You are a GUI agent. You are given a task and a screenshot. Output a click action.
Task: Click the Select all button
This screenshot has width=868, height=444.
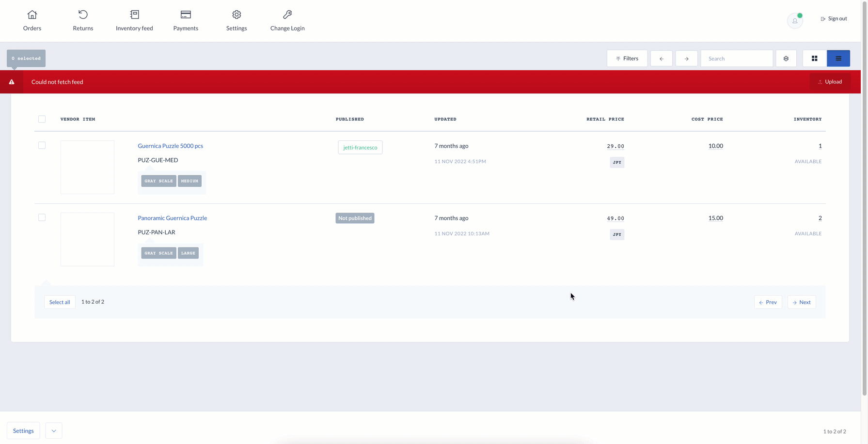point(60,302)
